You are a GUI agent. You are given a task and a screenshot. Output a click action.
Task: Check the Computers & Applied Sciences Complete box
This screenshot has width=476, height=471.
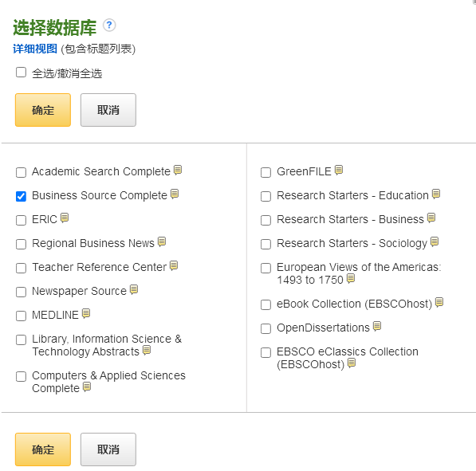point(21,377)
